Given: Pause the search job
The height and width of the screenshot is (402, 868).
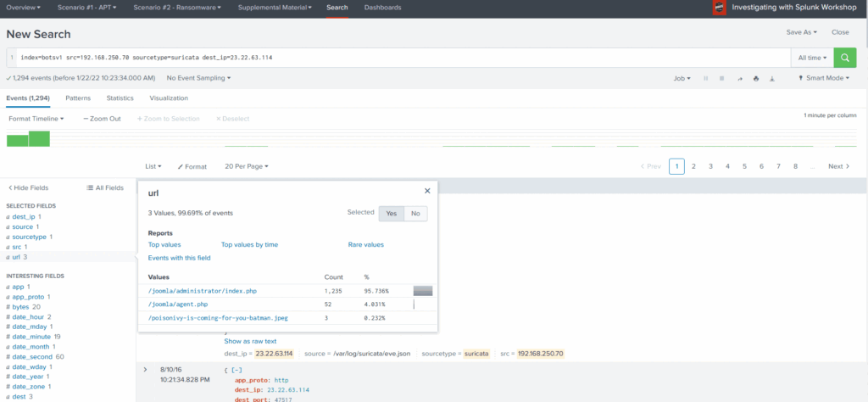Looking at the screenshot, I should [706, 79].
